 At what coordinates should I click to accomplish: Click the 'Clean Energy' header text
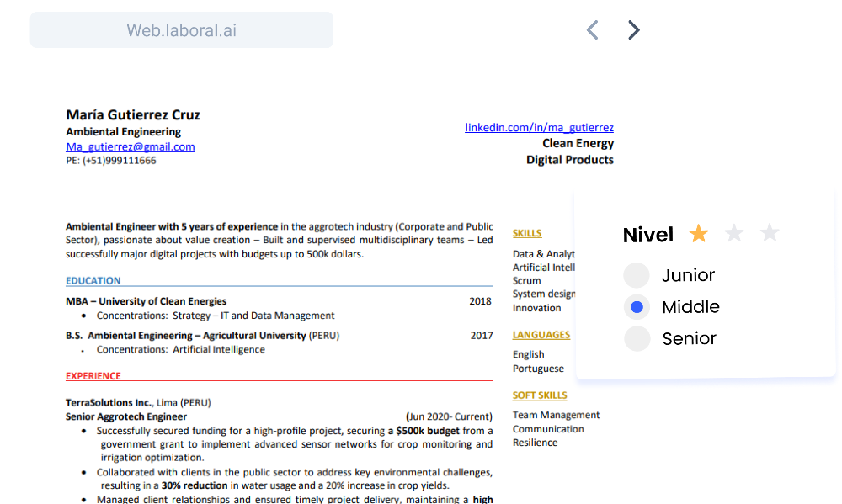578,143
